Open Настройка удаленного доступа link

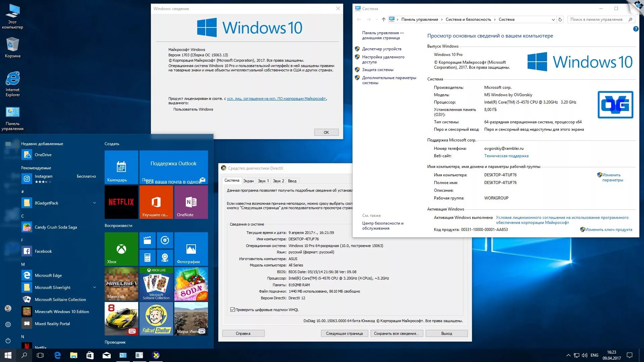(383, 59)
